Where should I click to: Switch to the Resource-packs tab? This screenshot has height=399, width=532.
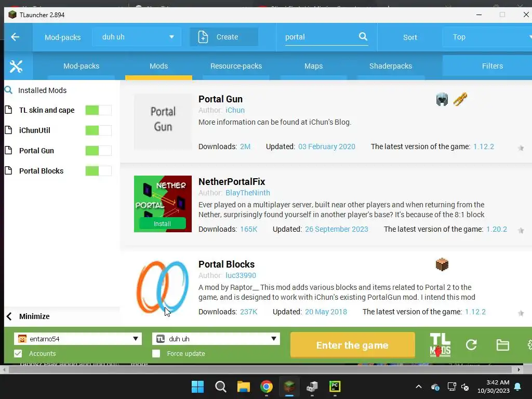coord(236,66)
